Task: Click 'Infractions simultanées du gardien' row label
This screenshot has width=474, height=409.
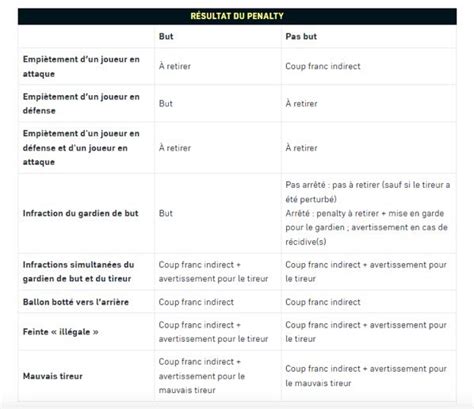Action: pos(78,272)
